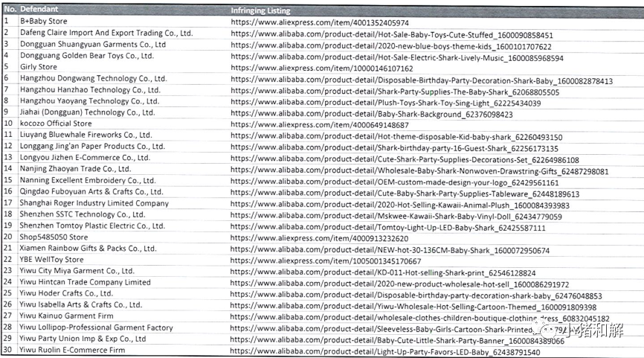Select Yiwu City Miya Garment Co. cell
The image size is (644, 358).
coord(77,270)
